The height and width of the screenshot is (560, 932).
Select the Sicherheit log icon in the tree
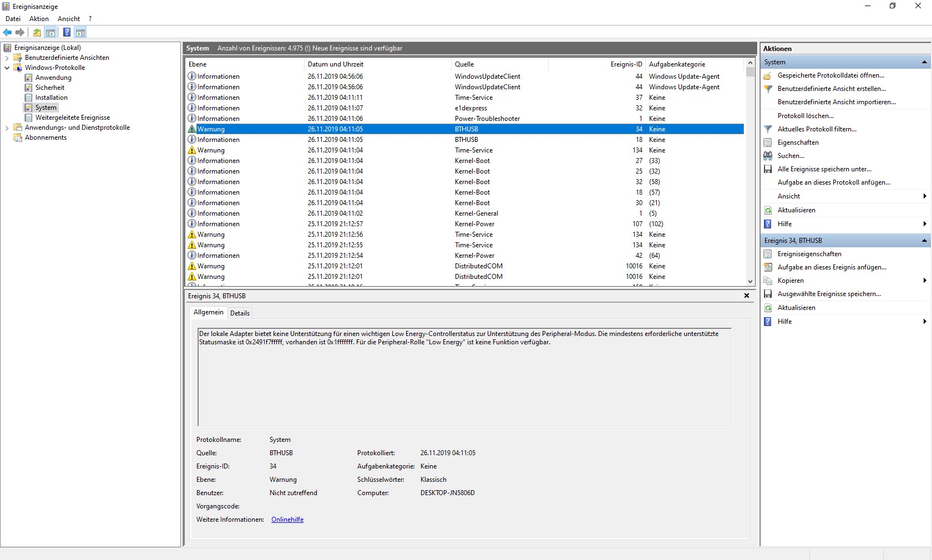point(28,88)
